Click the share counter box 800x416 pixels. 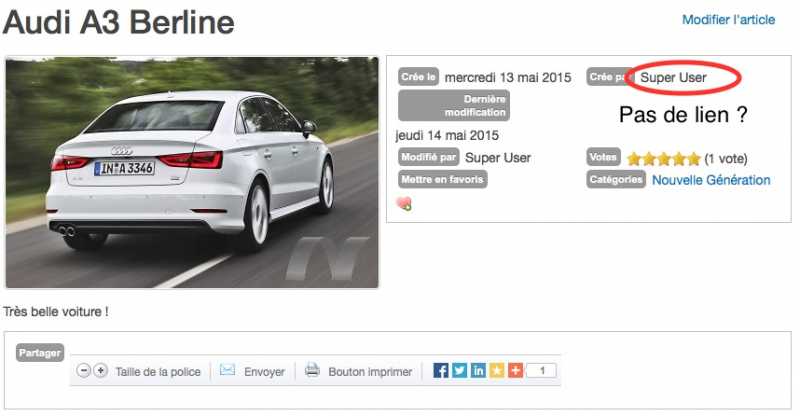pos(541,371)
